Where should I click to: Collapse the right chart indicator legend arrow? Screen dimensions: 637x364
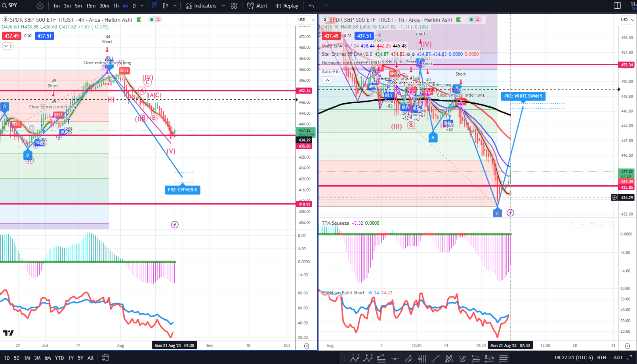[327, 80]
